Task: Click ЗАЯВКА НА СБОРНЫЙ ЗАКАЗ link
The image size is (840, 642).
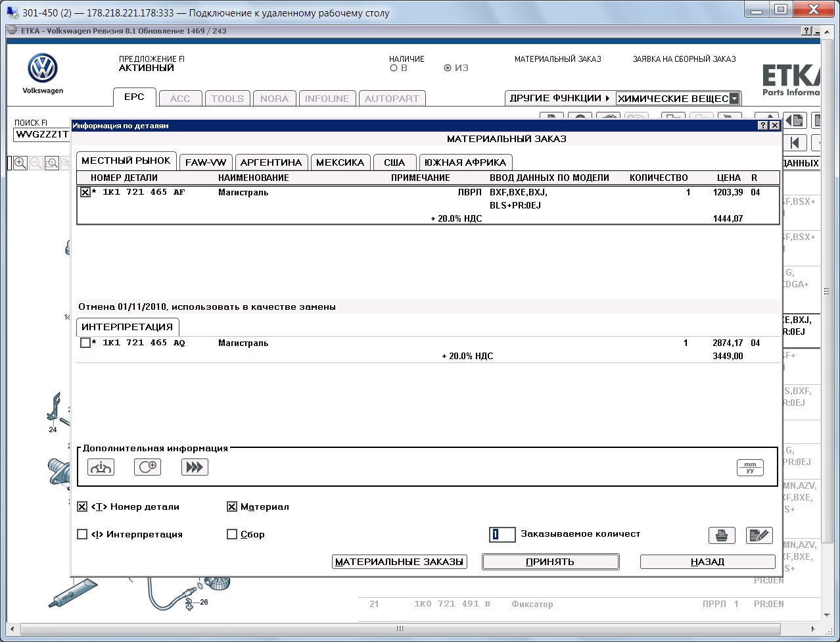Action: pos(684,59)
